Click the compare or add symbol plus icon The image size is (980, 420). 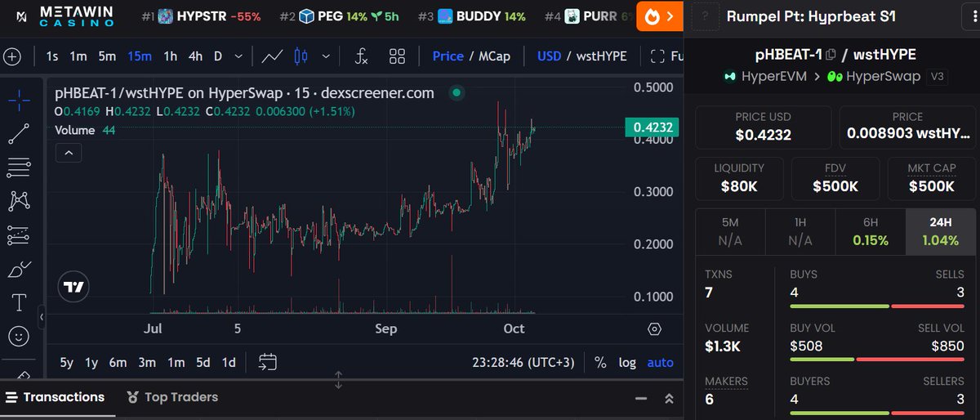[x=11, y=56]
